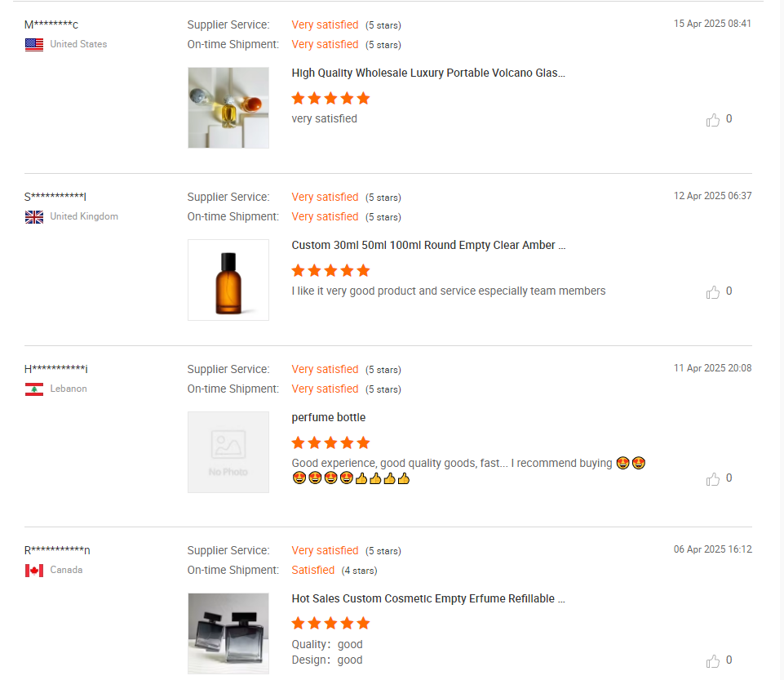Open Volcano Glass perfume bottle thumbnail
The width and height of the screenshot is (784, 680).
pyautogui.click(x=228, y=108)
